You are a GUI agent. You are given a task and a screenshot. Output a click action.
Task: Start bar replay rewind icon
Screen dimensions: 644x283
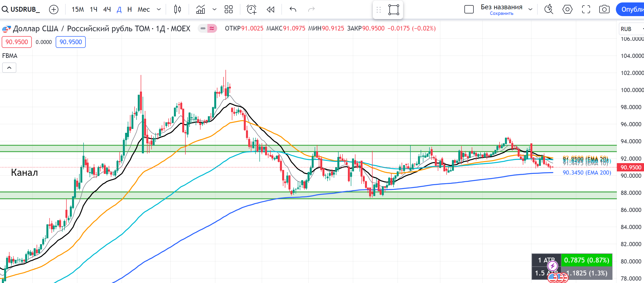270,10
